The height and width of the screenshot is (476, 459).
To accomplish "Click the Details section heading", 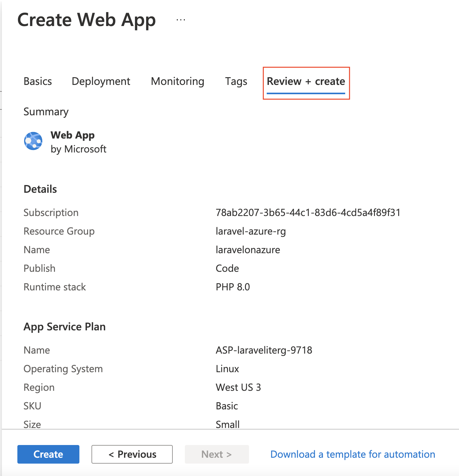I will click(40, 189).
